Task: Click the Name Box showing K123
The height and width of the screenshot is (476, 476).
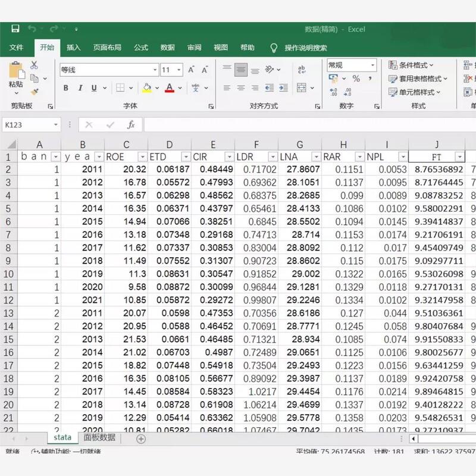Action: (32, 125)
